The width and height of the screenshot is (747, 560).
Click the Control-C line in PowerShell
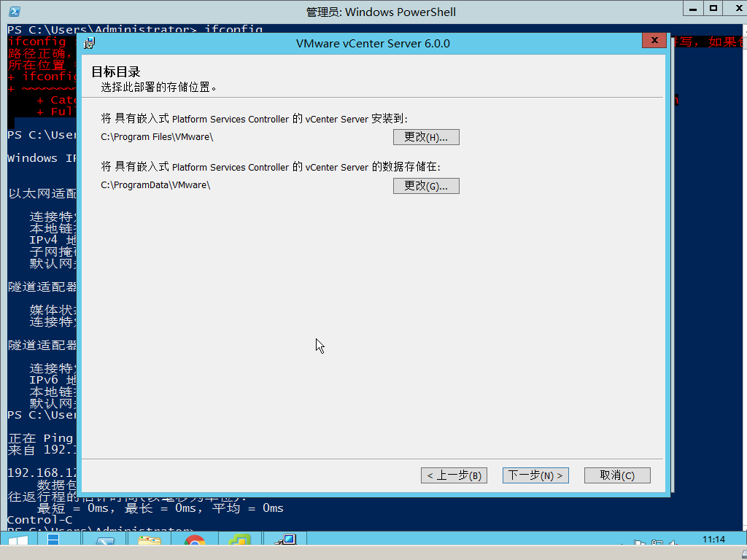click(39, 519)
